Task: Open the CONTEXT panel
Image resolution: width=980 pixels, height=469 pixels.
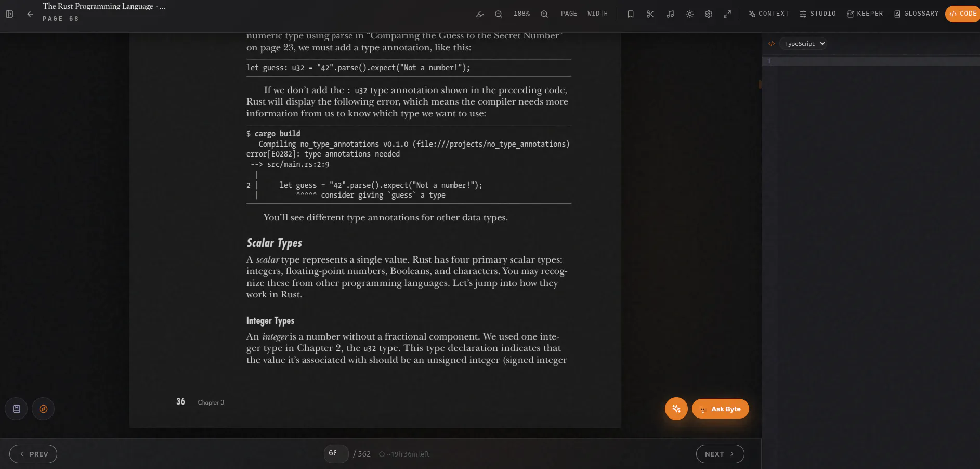Action: point(769,14)
